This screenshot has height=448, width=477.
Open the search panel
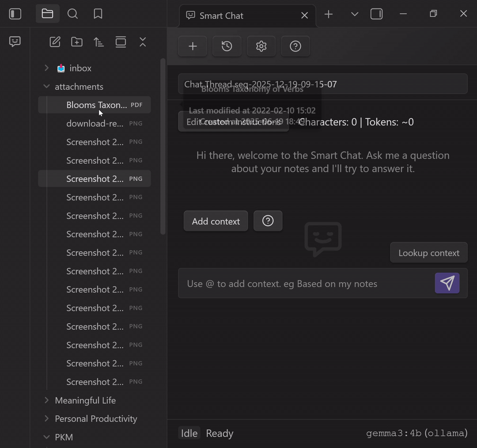click(72, 14)
